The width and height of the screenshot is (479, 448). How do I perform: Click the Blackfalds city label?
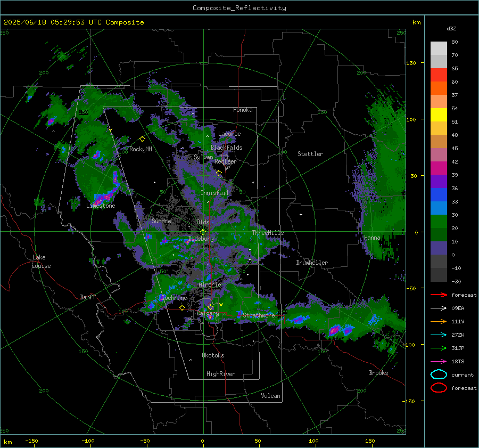coord(226,148)
